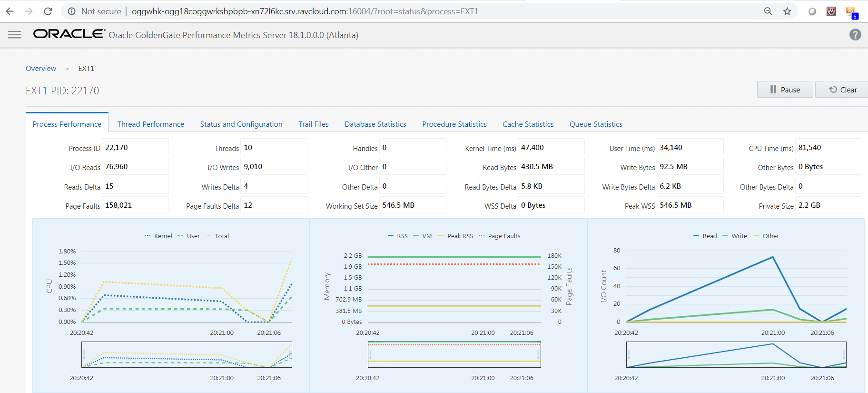Image resolution: width=868 pixels, height=393 pixels.
Task: Open the Status and Configuration tab
Action: pos(241,124)
